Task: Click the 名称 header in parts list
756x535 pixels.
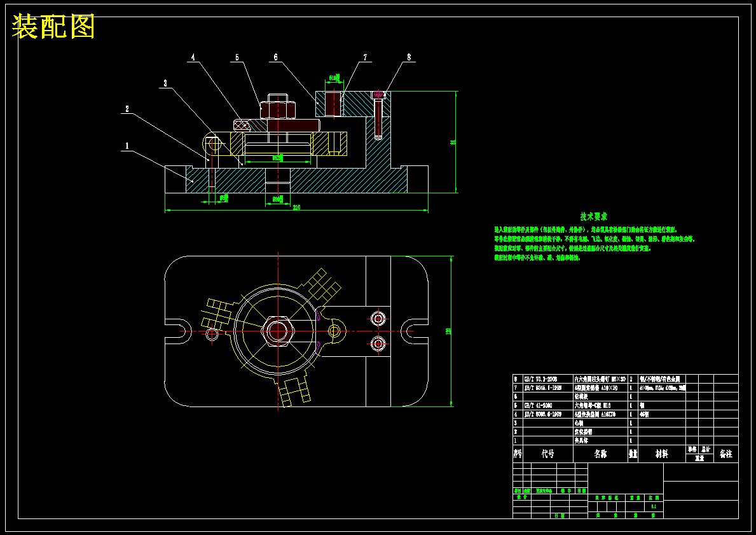Action: coord(600,454)
